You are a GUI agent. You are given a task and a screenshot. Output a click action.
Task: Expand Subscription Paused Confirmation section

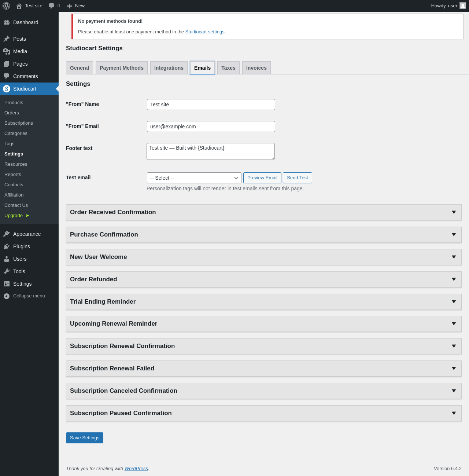[x=263, y=413]
